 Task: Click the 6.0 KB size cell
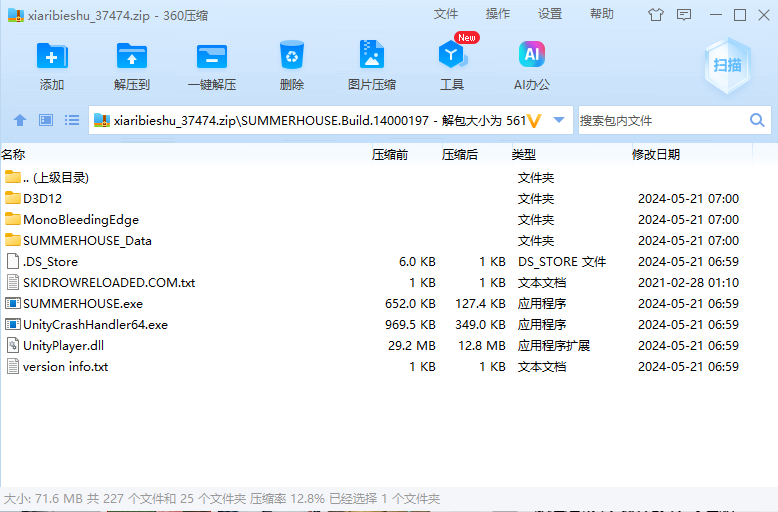[x=417, y=261]
